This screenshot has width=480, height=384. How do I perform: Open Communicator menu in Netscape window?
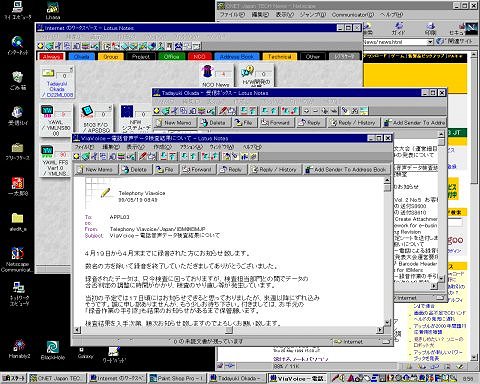tap(353, 15)
